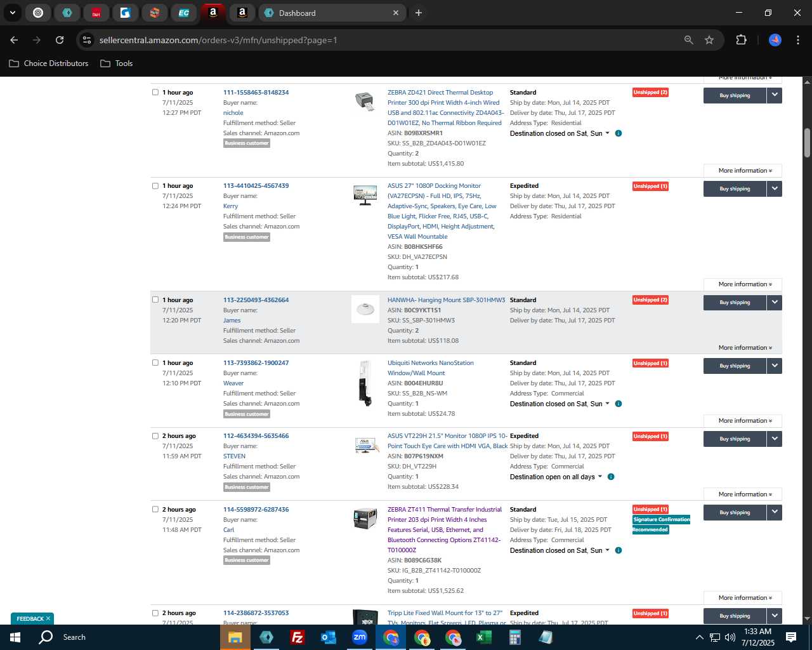This screenshot has width=812, height=650.
Task: Click Buy shipping for order 113-4410425-4567439
Action: point(735,189)
